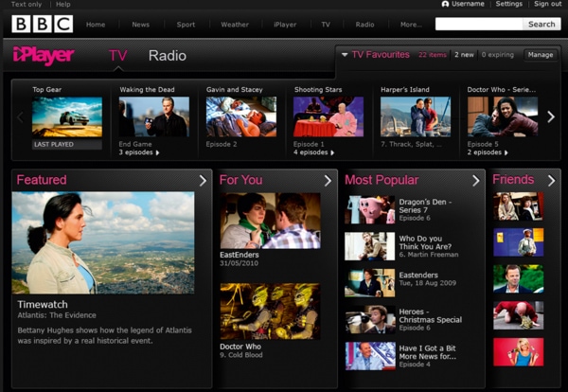Expand Waking the Dead 3 episodes
Viewport: 568px width, 392px height.
[x=139, y=152]
